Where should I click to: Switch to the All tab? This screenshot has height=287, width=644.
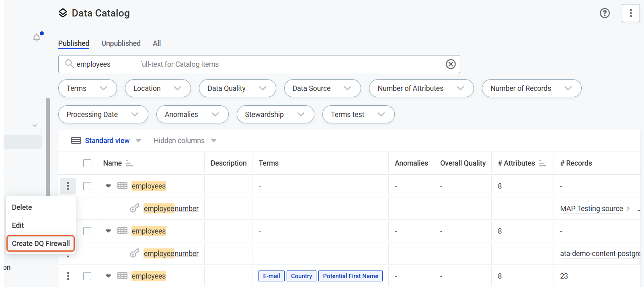[157, 43]
